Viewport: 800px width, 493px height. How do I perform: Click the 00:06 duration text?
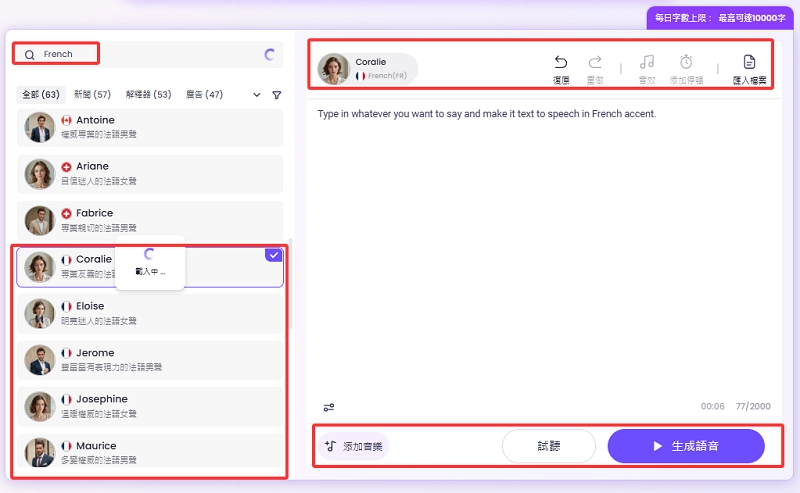pyautogui.click(x=712, y=406)
